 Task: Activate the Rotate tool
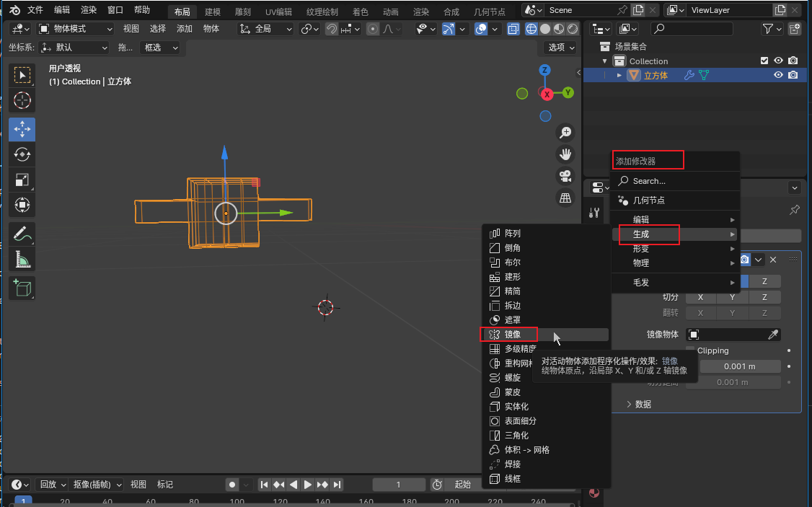[22, 154]
